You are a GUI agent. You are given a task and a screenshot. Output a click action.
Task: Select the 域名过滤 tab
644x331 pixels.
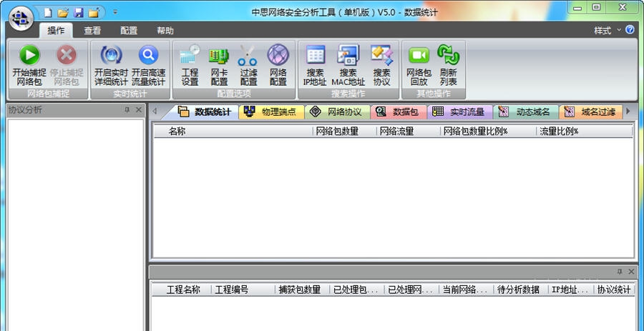coord(591,112)
